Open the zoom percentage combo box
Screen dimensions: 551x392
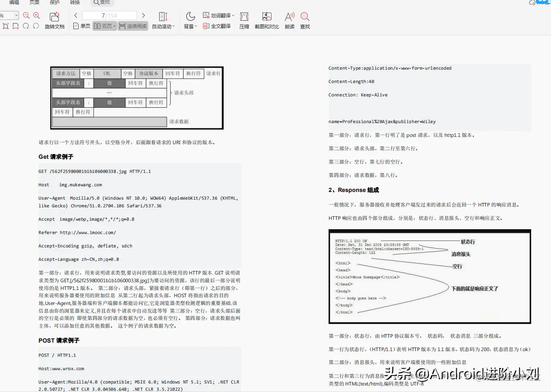9,15
